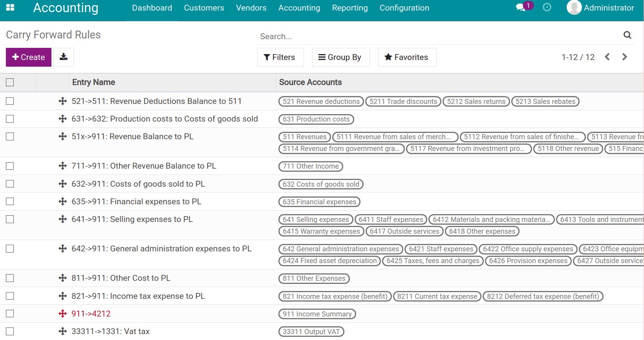Click drag handle of 631->632 Production costs row
Viewport: 644px width, 340px height.
tap(62, 119)
